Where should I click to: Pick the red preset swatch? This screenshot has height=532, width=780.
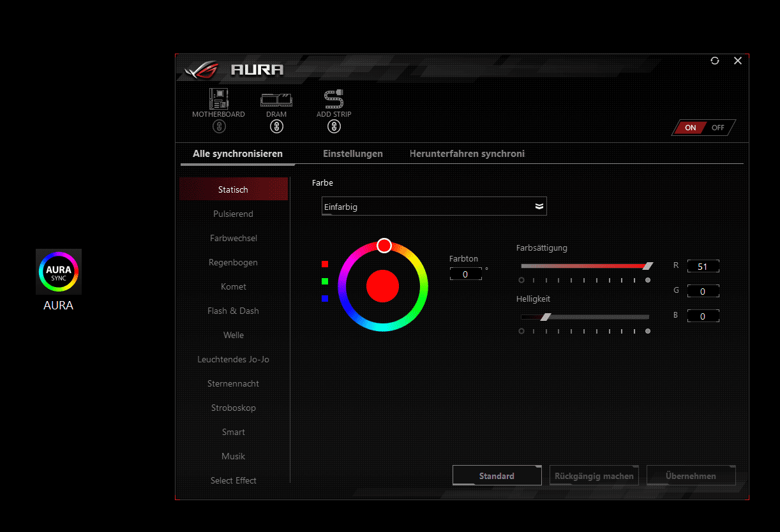(325, 264)
